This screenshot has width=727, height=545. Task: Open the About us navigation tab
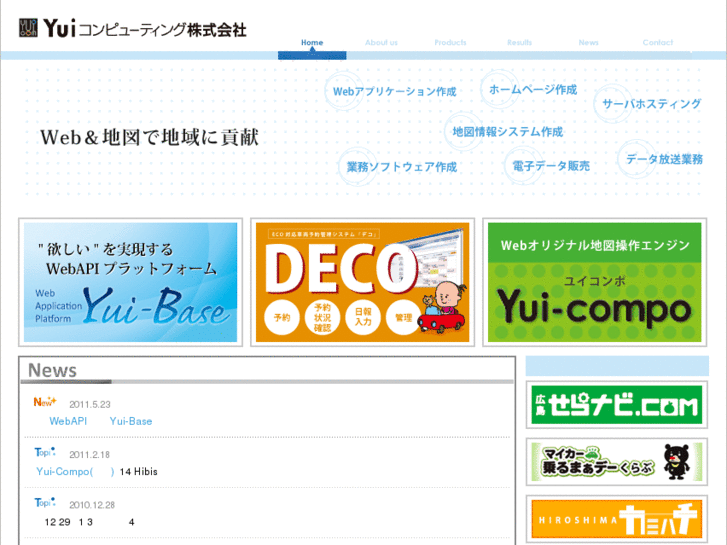(x=381, y=43)
